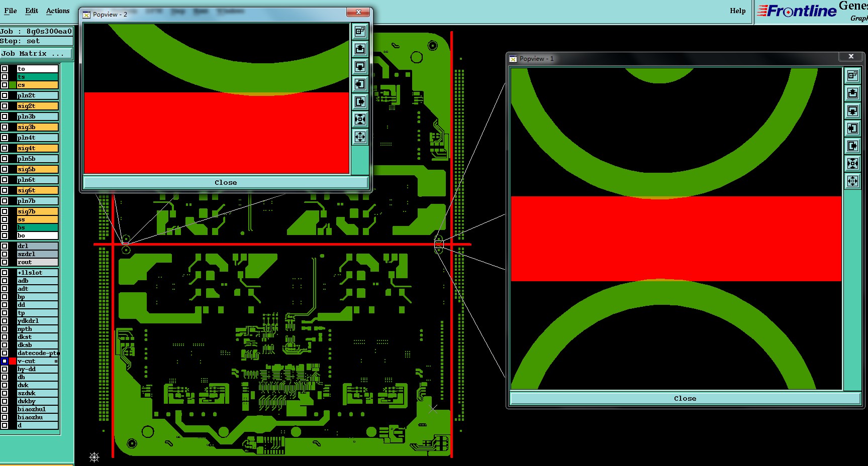Close Popview 1 with its X button
The height and width of the screenshot is (466, 868).
coord(851,56)
